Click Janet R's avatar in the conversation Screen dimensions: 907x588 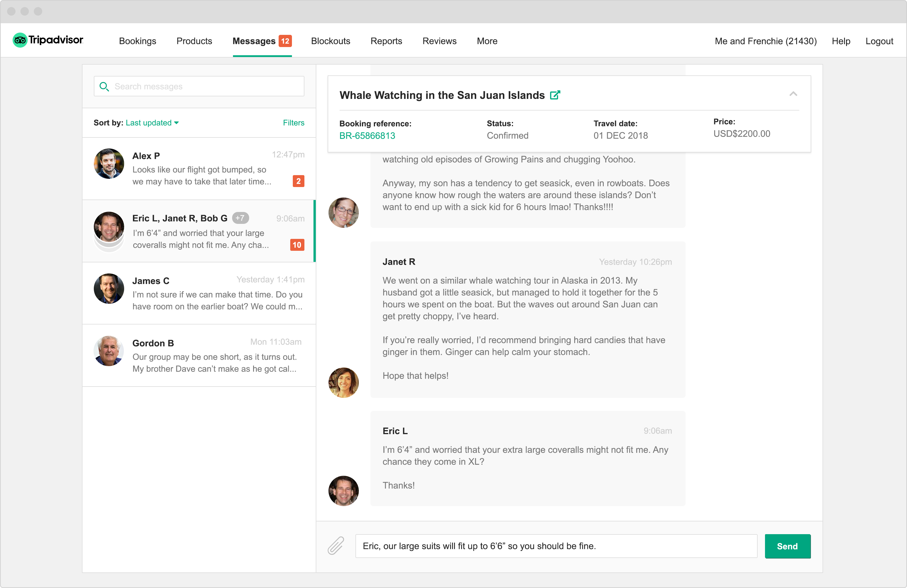pos(343,382)
